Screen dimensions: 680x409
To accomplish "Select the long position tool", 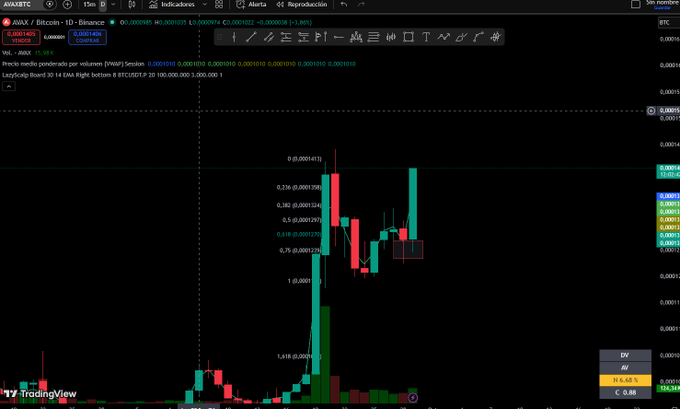I will pos(286,37).
